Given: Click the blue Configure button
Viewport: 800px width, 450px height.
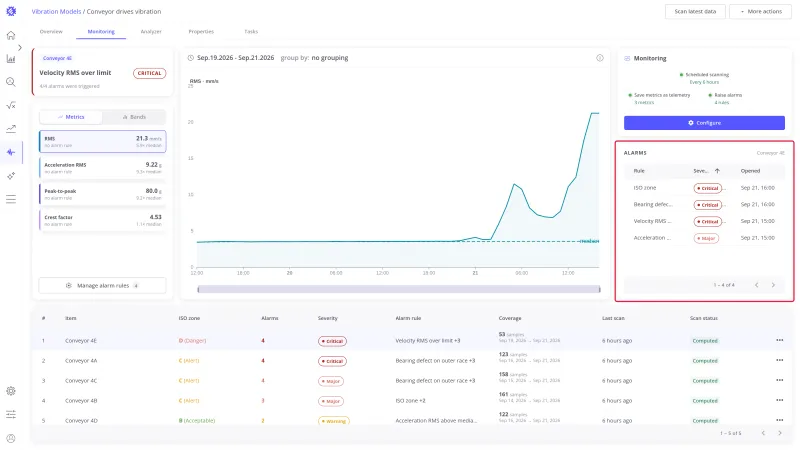Looking at the screenshot, I should click(x=704, y=123).
